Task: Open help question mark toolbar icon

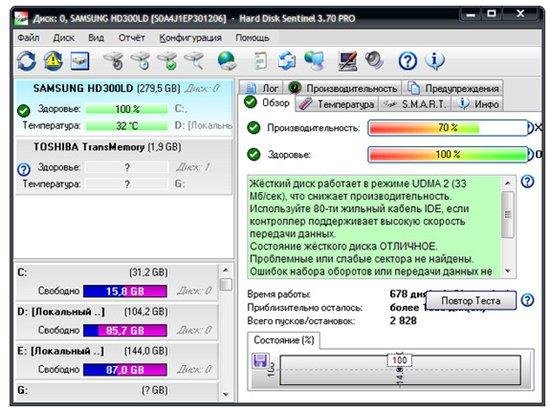Action: click(408, 61)
